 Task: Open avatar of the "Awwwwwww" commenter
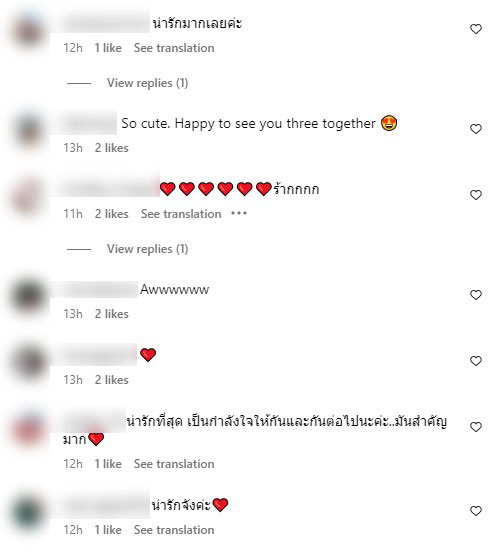[29, 296]
